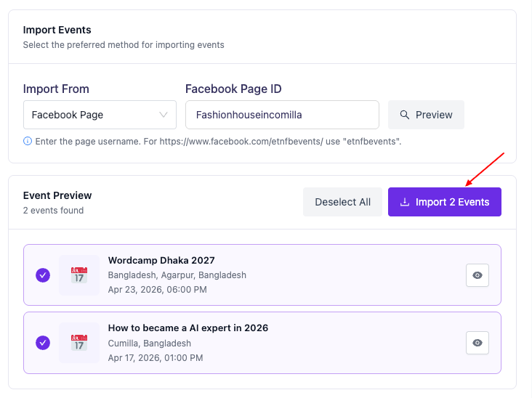Click the info icon beside the username hint
Screen dimensions: 532x398
coord(28,141)
